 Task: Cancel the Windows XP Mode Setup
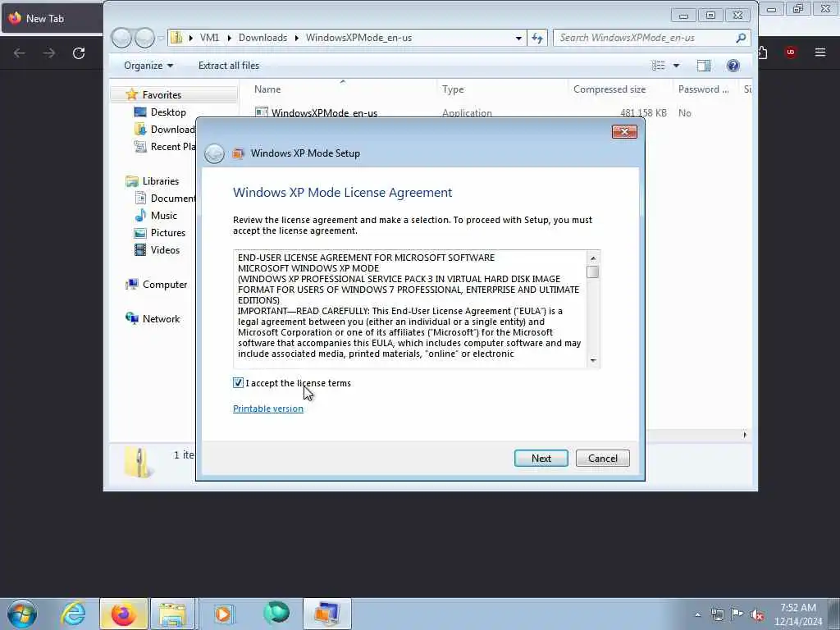coord(603,458)
